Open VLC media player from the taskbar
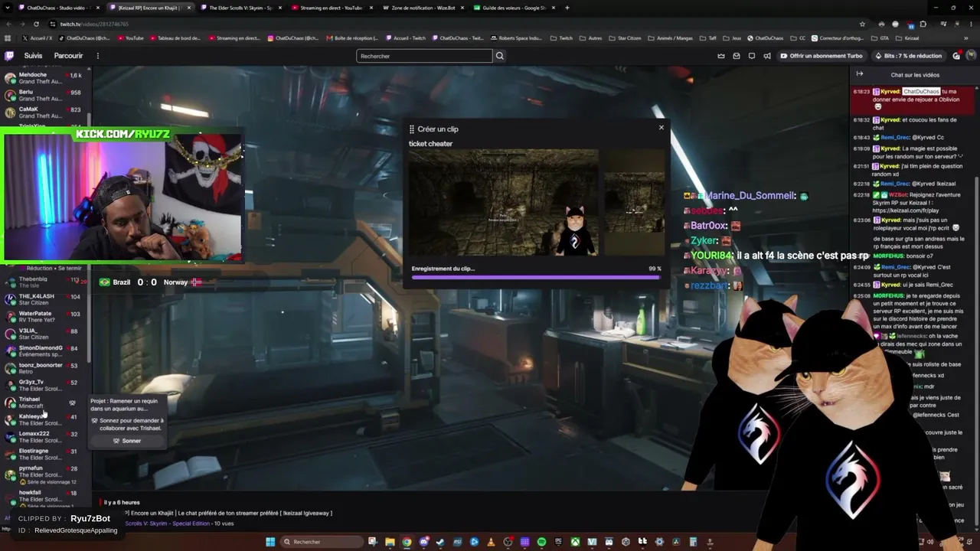This screenshot has width=980, height=551. [x=491, y=542]
